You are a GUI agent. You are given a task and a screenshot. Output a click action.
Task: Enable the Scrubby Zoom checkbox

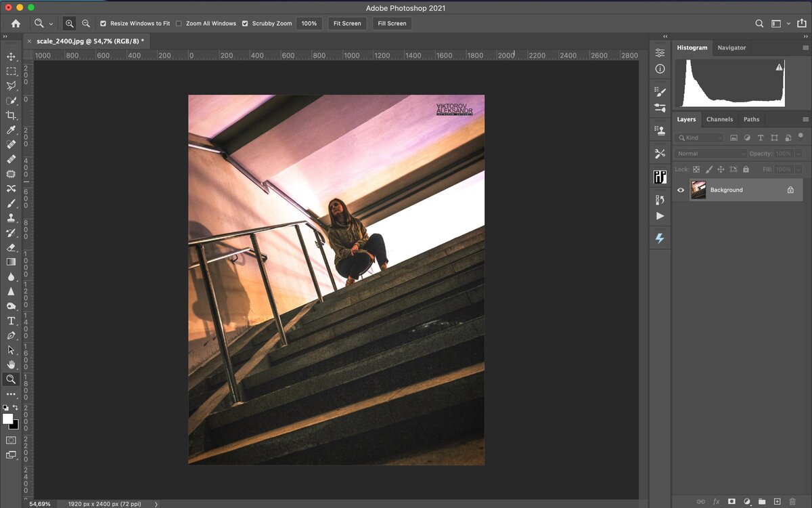[245, 23]
